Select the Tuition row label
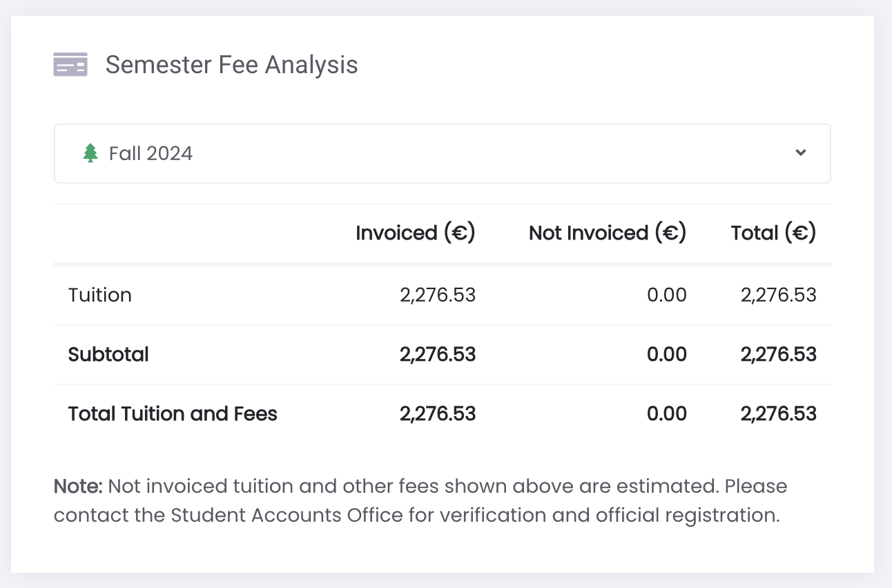Image resolution: width=892 pixels, height=588 pixels. pyautogui.click(x=100, y=295)
